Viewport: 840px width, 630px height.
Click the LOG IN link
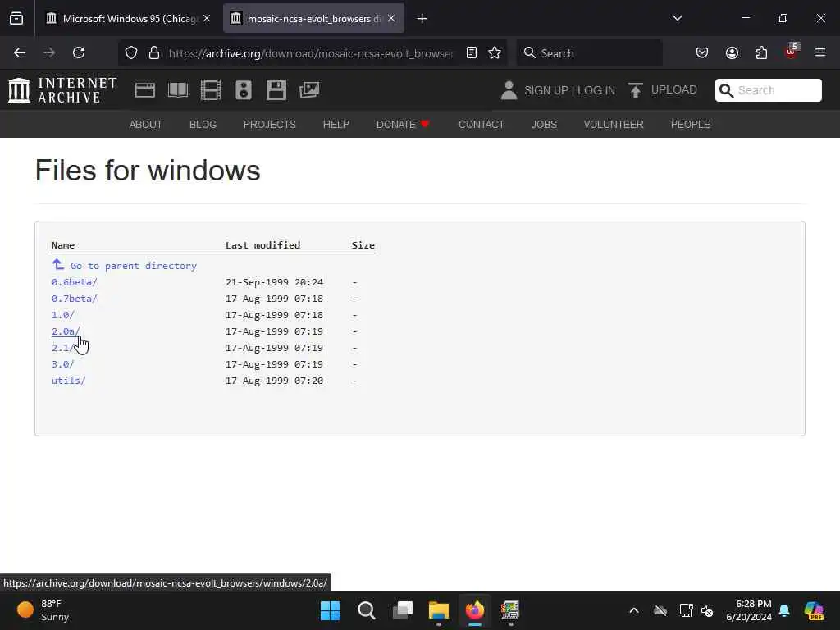point(596,90)
